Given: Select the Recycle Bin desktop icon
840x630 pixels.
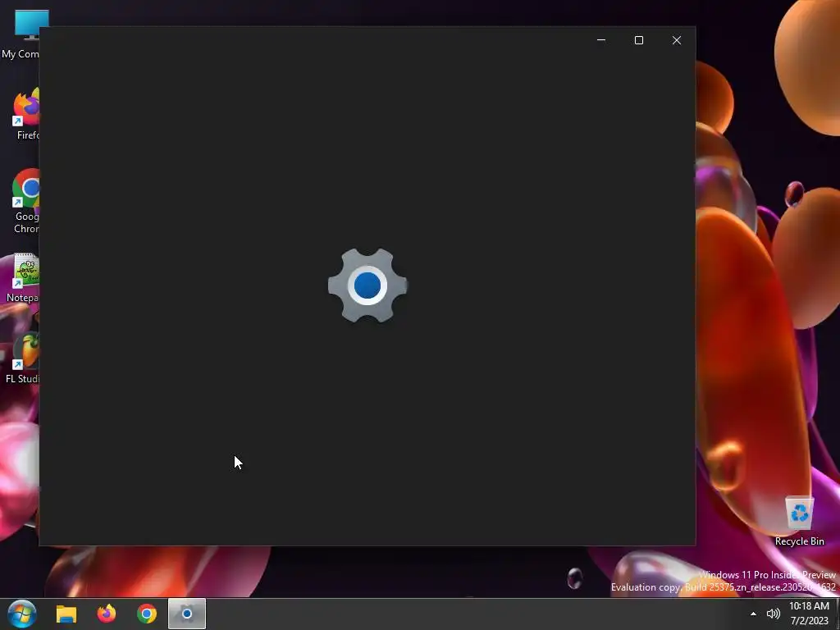Looking at the screenshot, I should pos(799,521).
